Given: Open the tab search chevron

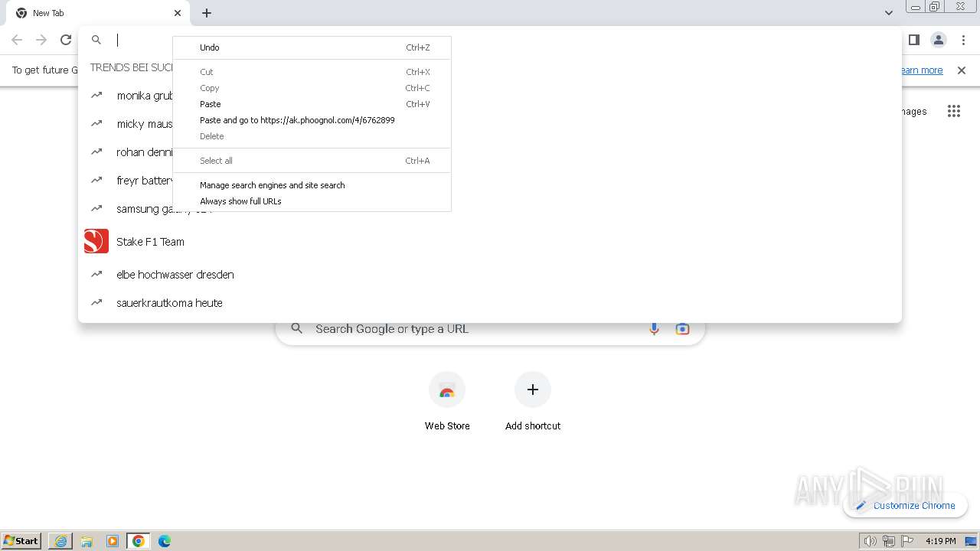Looking at the screenshot, I should (x=888, y=13).
